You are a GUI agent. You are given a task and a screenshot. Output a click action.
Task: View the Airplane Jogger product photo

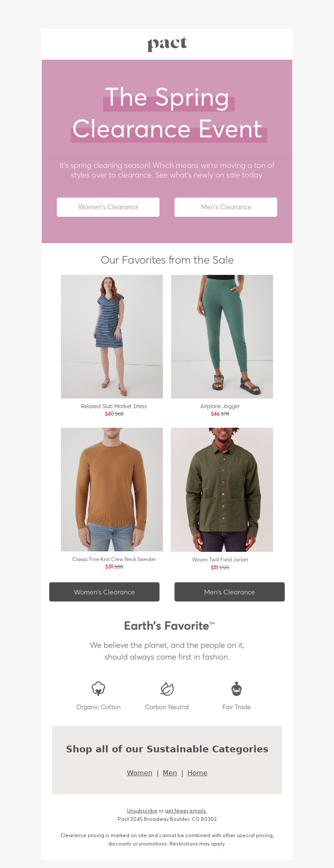tap(222, 337)
